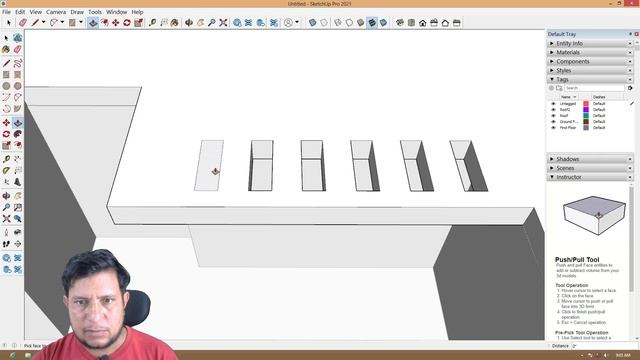Expand the Styles panel
Viewport: 640px width, 360px height.
tap(589, 70)
